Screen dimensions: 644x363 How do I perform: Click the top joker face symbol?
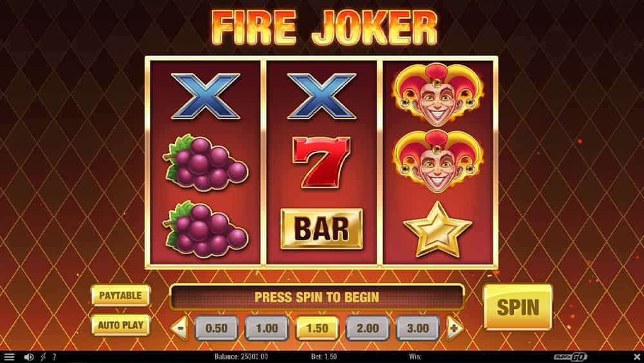tap(438, 94)
